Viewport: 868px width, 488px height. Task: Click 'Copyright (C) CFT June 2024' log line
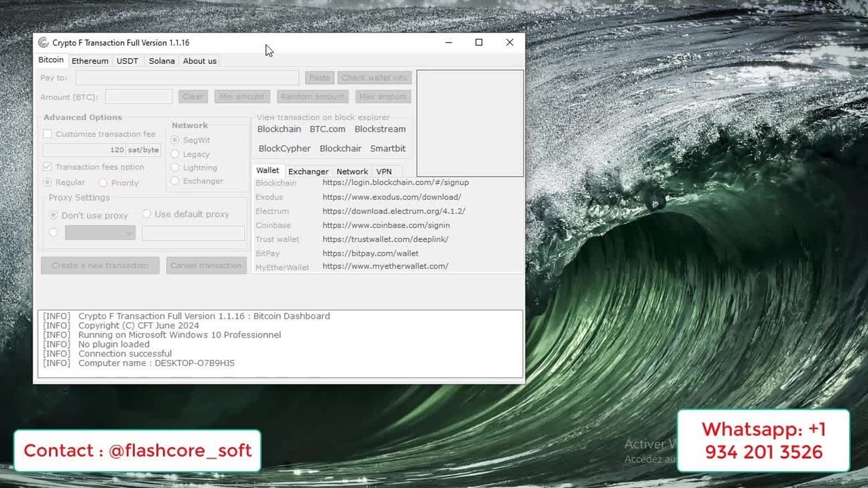click(139, 325)
